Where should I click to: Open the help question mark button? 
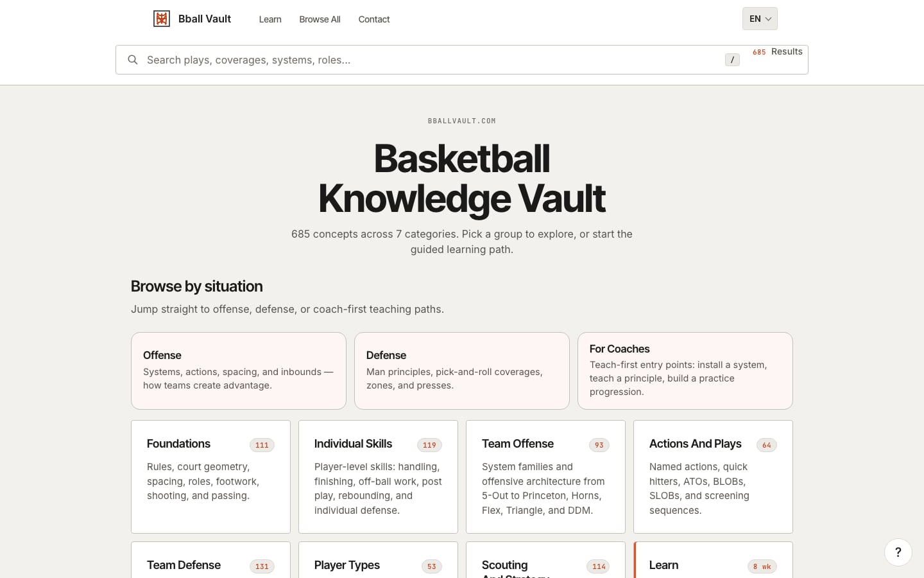[x=898, y=552]
